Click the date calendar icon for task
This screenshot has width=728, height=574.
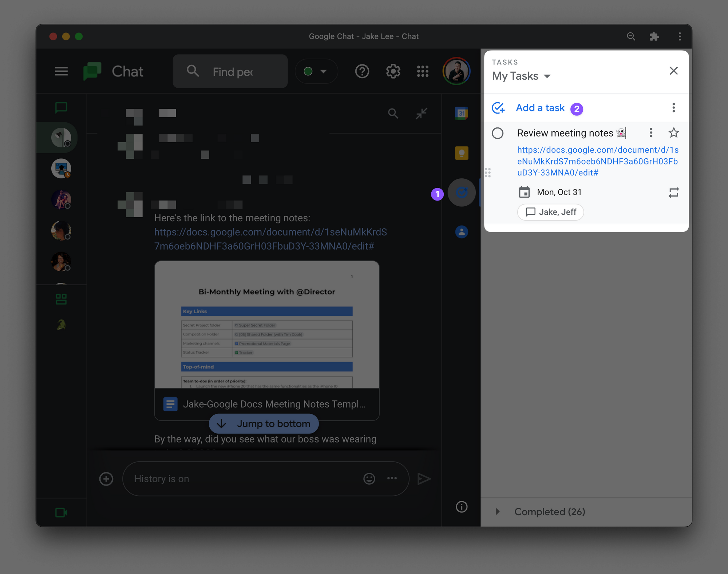coord(524,192)
